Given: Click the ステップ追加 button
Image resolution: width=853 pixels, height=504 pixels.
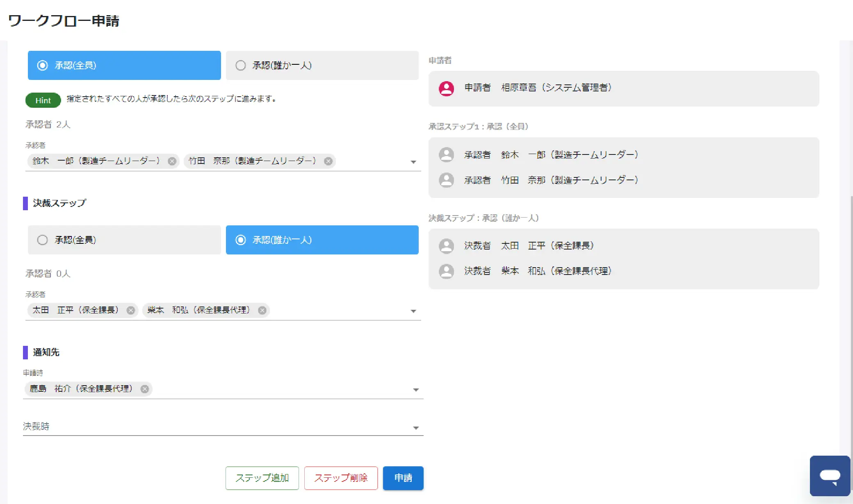Looking at the screenshot, I should click(x=262, y=478).
